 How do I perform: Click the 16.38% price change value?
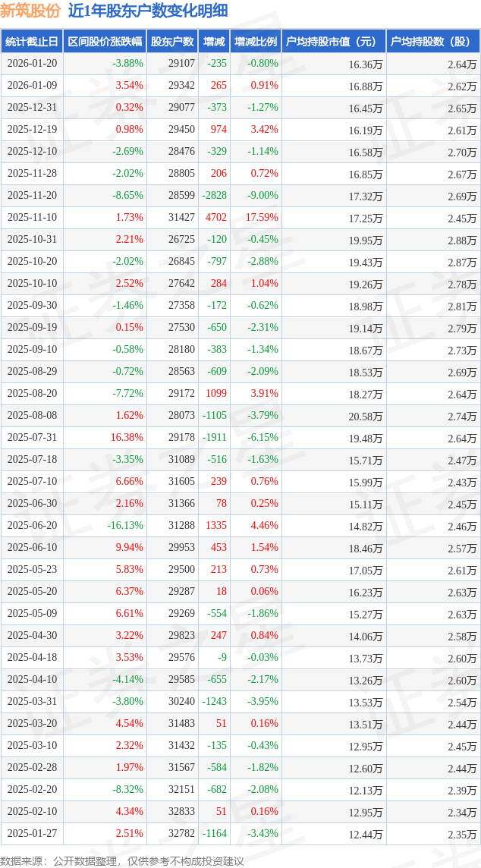[x=127, y=438]
